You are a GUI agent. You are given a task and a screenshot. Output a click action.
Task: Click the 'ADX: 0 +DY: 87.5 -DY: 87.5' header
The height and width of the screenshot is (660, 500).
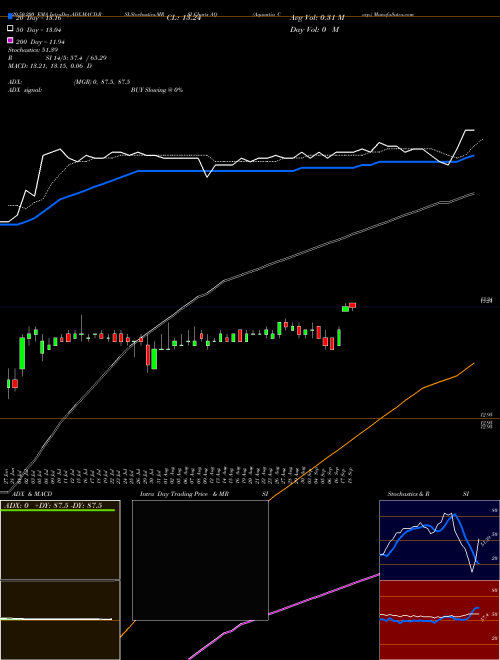pos(53,506)
